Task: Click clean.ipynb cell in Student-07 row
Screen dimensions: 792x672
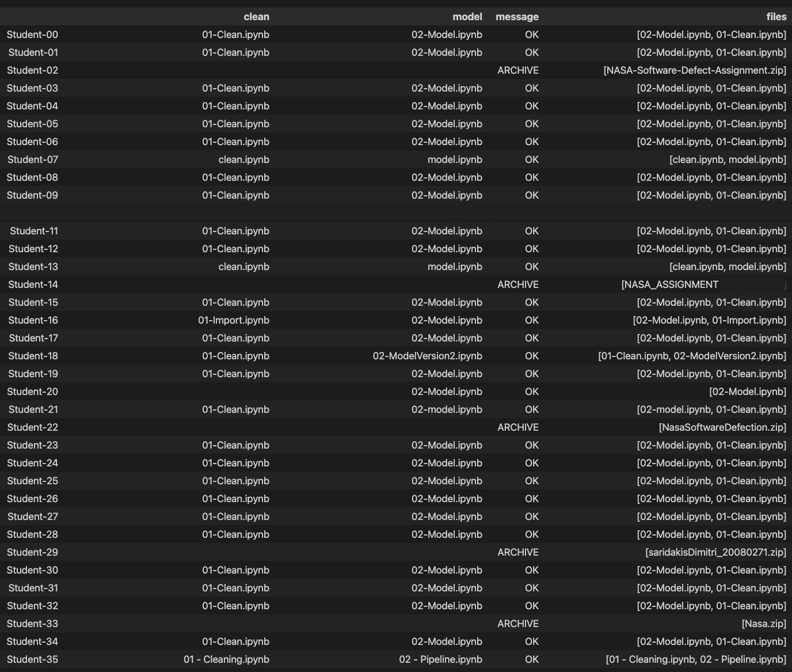Action: (x=243, y=160)
